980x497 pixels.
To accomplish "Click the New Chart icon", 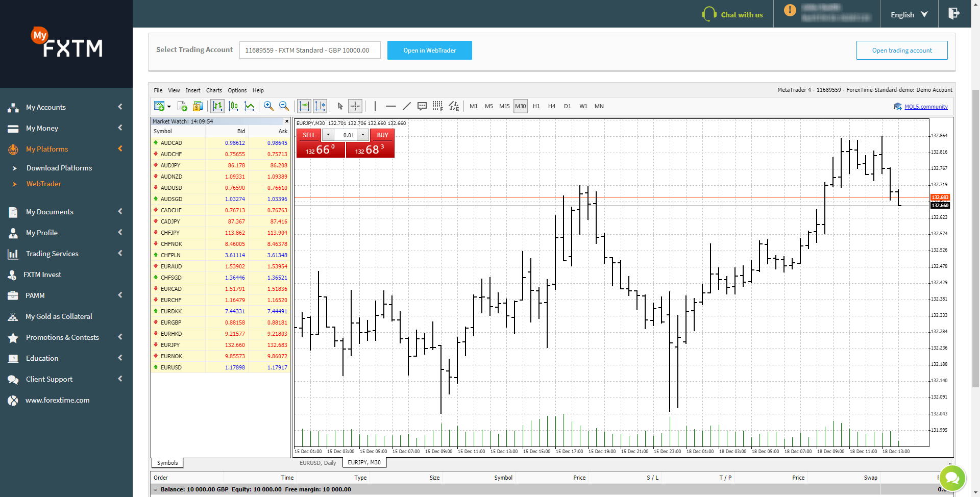I will [x=159, y=106].
